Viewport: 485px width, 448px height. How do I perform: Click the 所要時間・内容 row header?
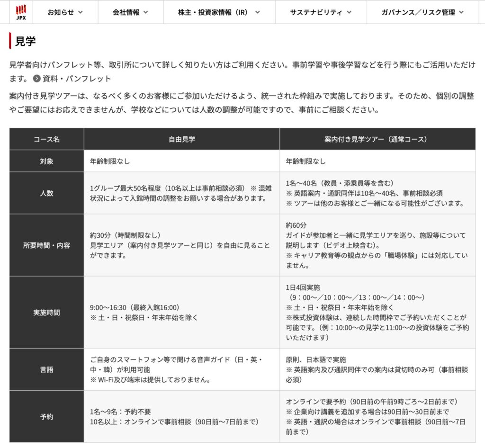(x=46, y=245)
